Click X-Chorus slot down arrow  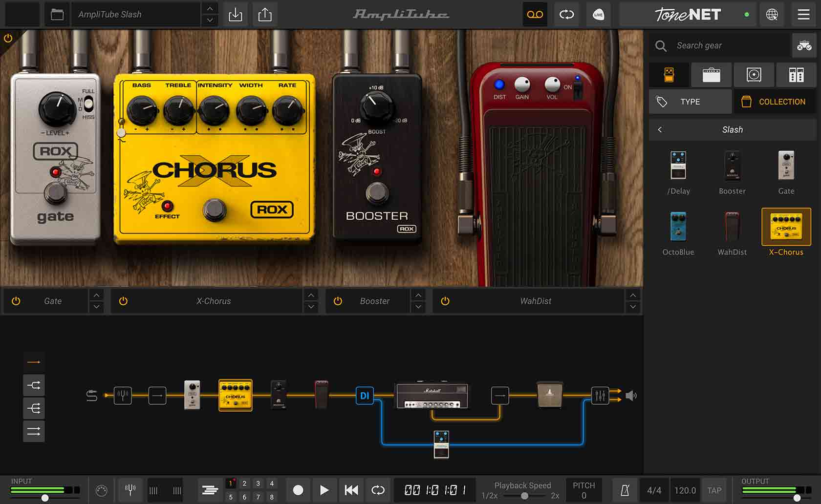[311, 307]
